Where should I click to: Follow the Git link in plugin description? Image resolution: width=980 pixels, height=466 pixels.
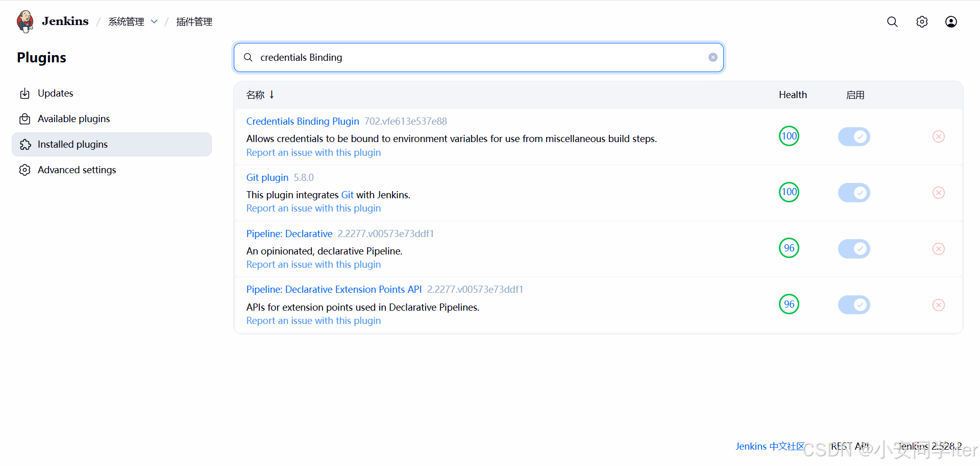(348, 195)
